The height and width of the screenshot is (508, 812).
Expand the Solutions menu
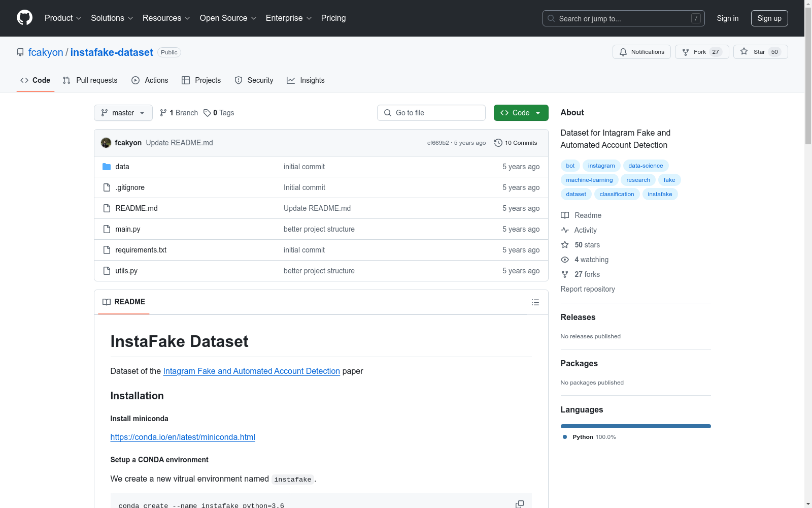112,18
